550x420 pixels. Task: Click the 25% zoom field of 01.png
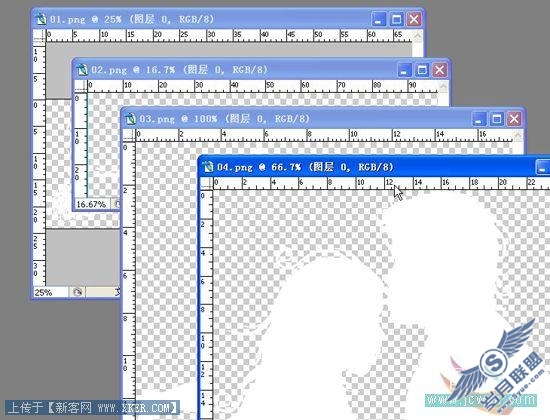click(x=51, y=292)
